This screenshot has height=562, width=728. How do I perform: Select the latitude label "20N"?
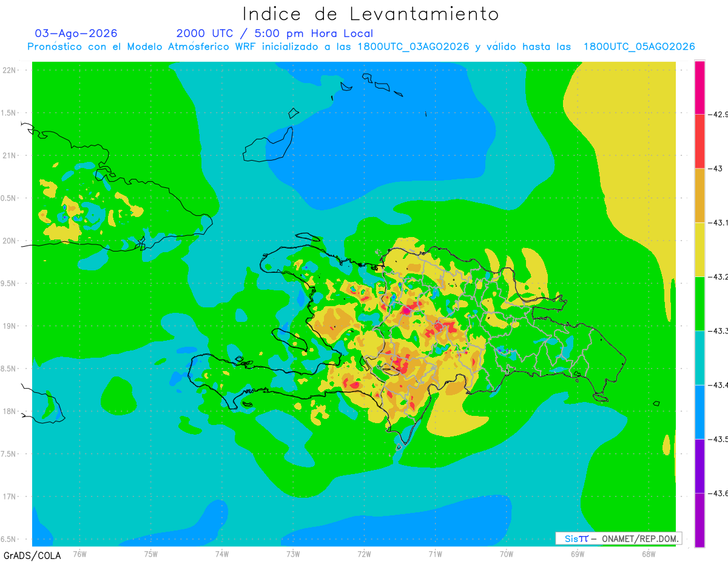pyautogui.click(x=10, y=241)
